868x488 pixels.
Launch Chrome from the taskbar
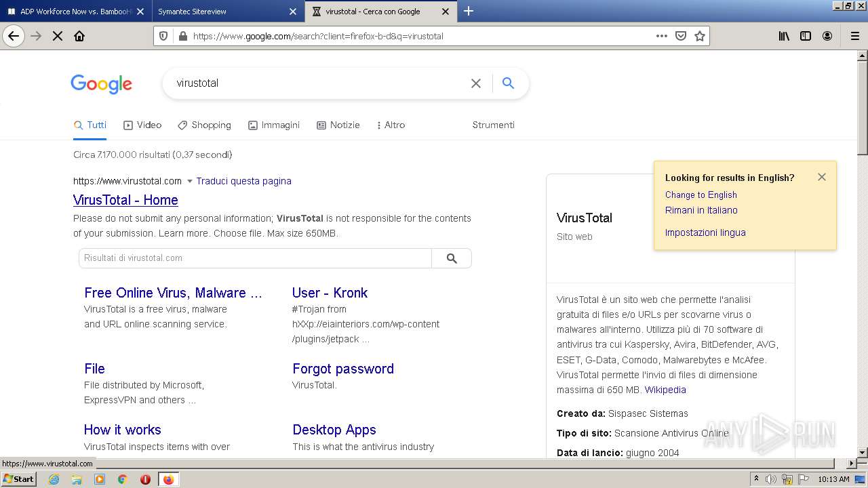[x=123, y=479]
